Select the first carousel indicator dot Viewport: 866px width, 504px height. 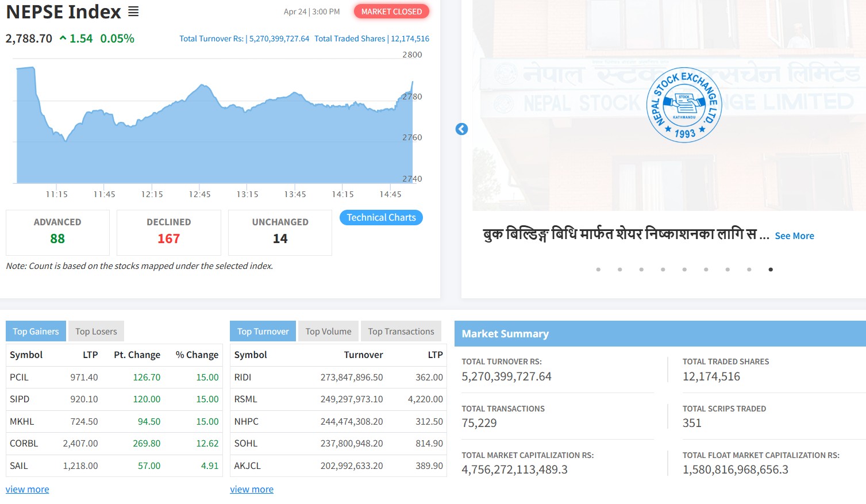(x=598, y=270)
